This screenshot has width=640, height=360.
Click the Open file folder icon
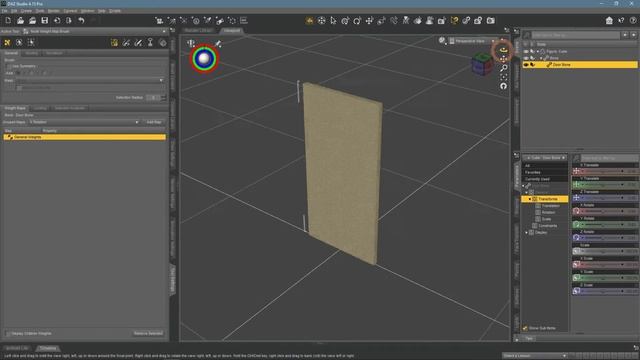tap(20, 20)
